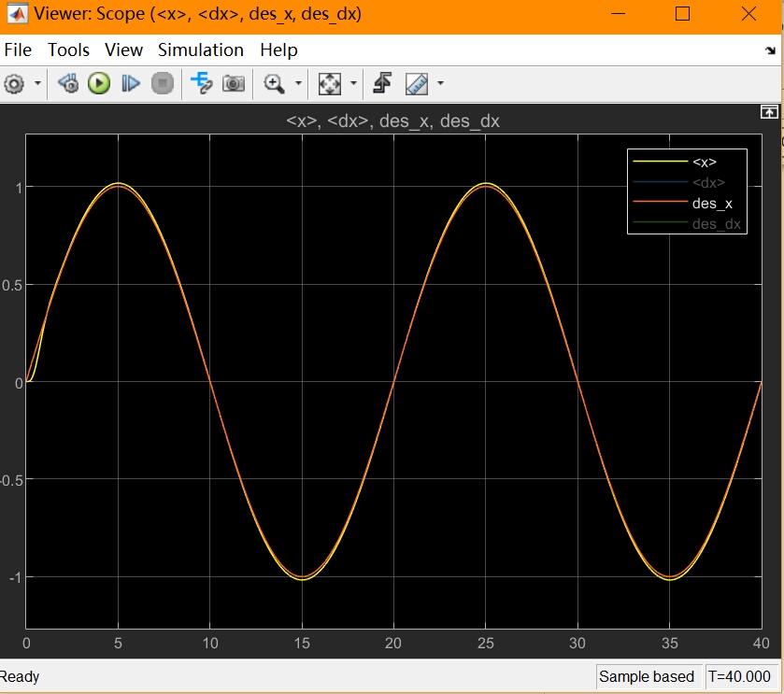
Task: Toggle <x> signal visibility in the legend
Action: [x=704, y=162]
